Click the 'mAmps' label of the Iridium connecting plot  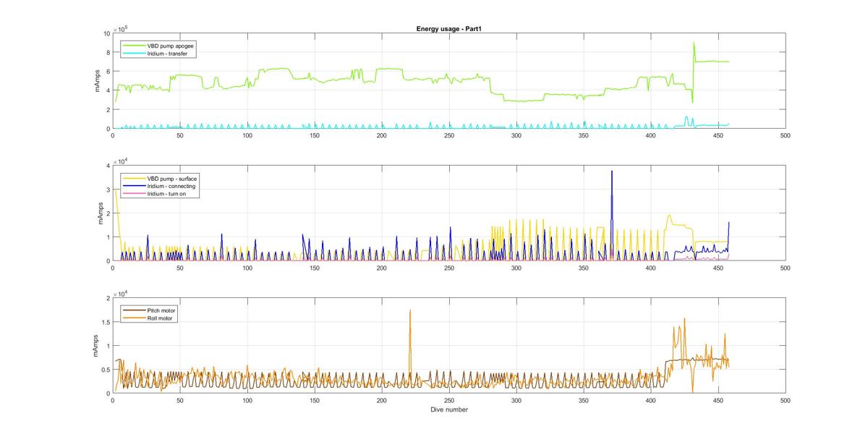[x=101, y=213]
